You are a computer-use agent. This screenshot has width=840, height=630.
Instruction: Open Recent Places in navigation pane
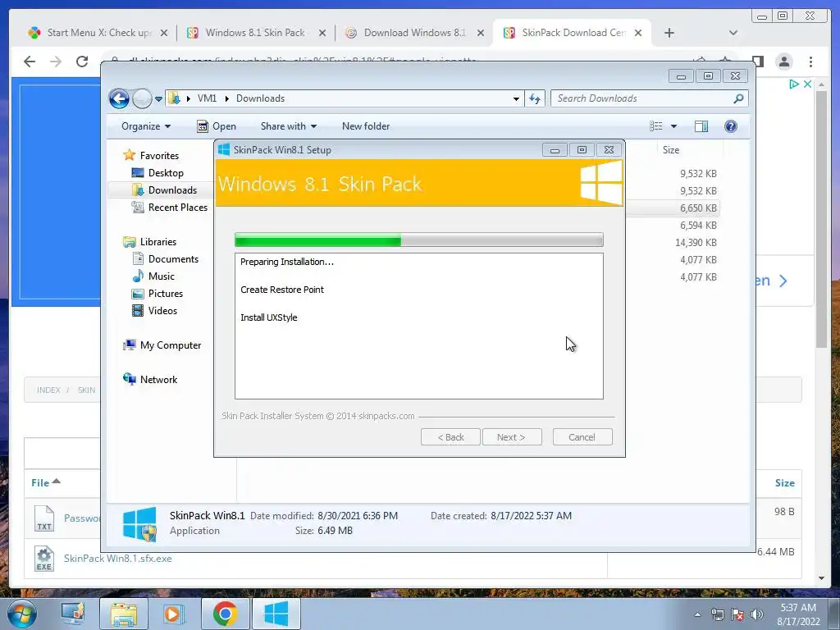pyautogui.click(x=170, y=208)
